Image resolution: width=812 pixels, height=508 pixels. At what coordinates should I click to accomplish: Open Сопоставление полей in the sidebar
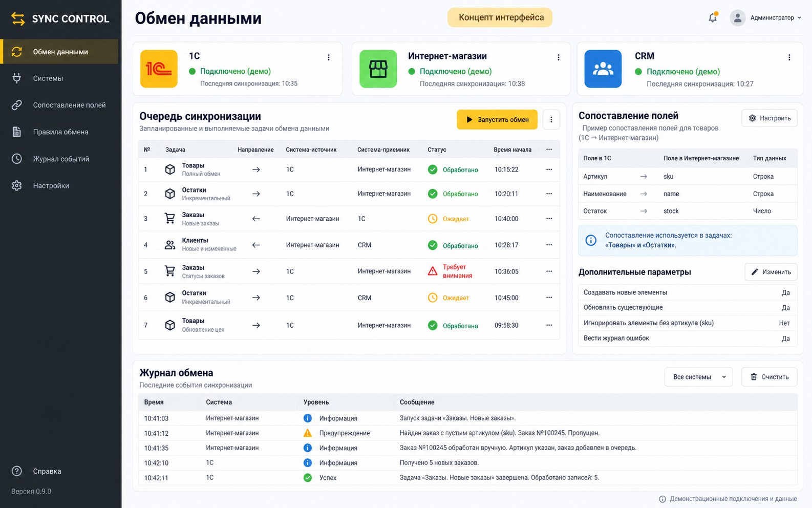[60, 105]
